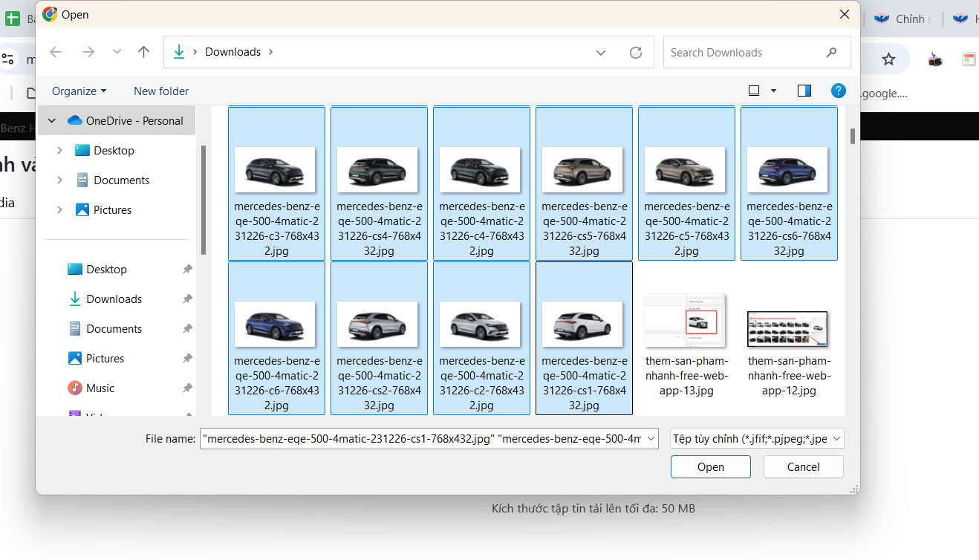The height and width of the screenshot is (560, 979).
Task: Select them-san-pham-nhanh-free-web-app-13.jpg file
Action: tap(686, 338)
